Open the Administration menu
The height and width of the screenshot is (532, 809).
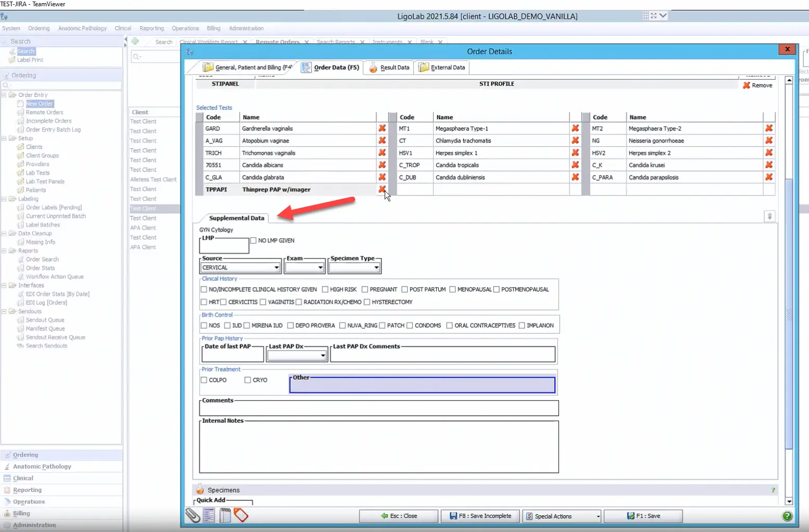[x=246, y=28]
